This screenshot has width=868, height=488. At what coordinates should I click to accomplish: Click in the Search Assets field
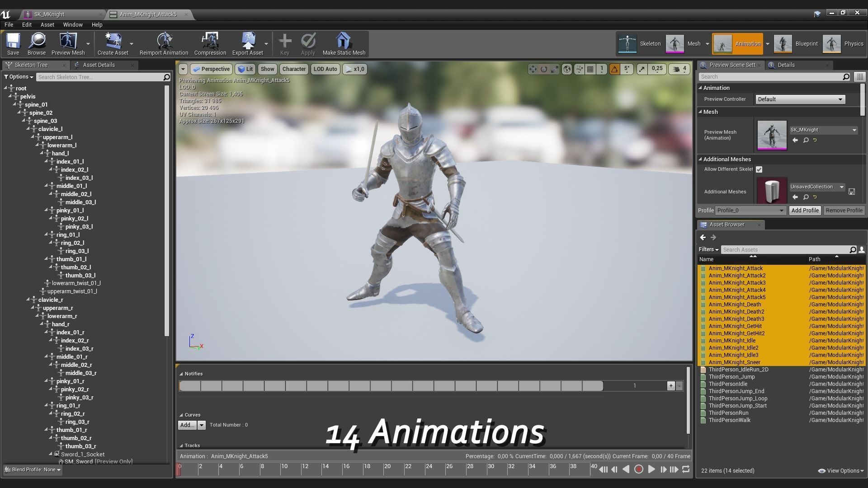coord(785,250)
